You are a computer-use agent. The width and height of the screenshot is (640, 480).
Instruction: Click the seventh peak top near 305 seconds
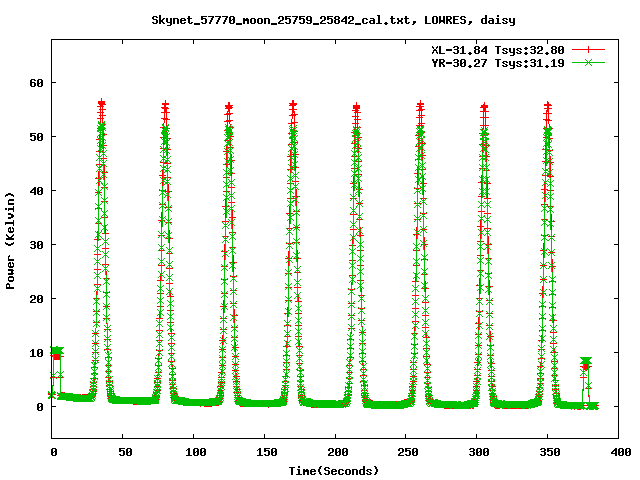click(x=484, y=107)
